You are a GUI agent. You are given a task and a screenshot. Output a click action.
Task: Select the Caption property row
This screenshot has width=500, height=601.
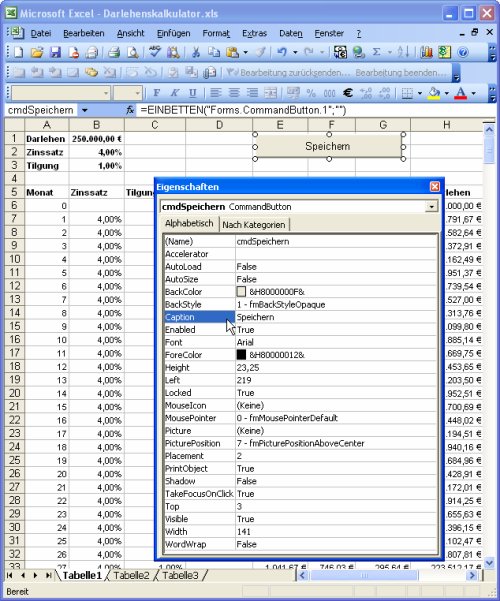click(x=300, y=317)
